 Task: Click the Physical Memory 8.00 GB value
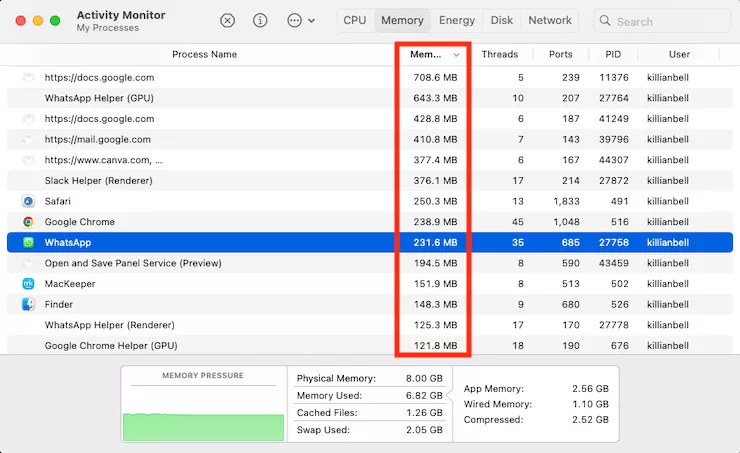pyautogui.click(x=424, y=378)
